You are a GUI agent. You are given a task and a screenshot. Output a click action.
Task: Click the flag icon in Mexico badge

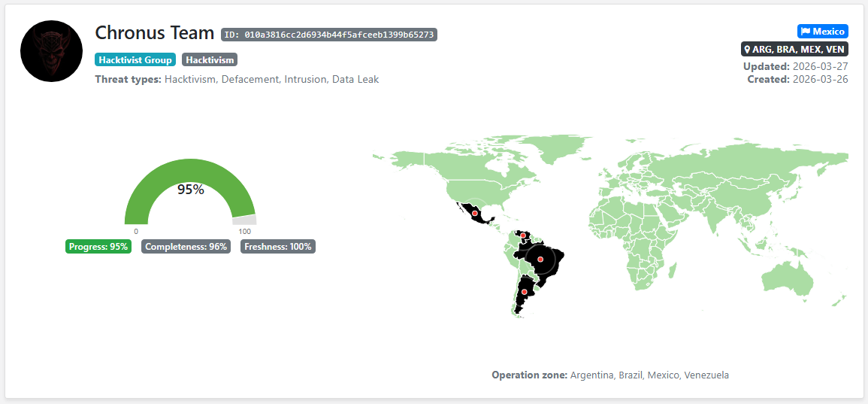[806, 32]
